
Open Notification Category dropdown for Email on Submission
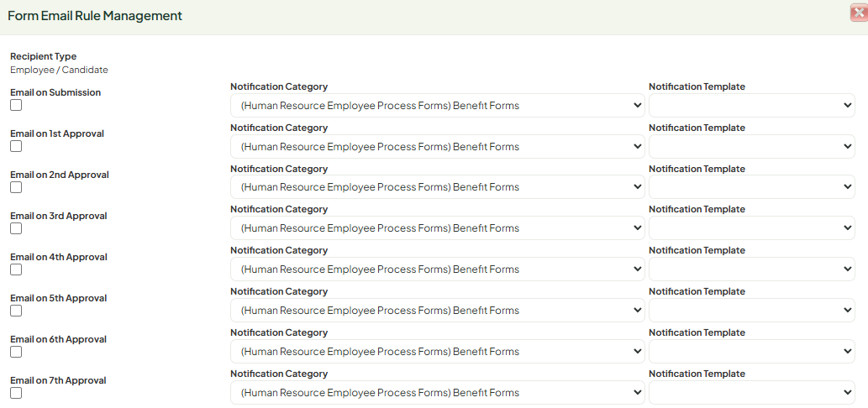point(437,106)
